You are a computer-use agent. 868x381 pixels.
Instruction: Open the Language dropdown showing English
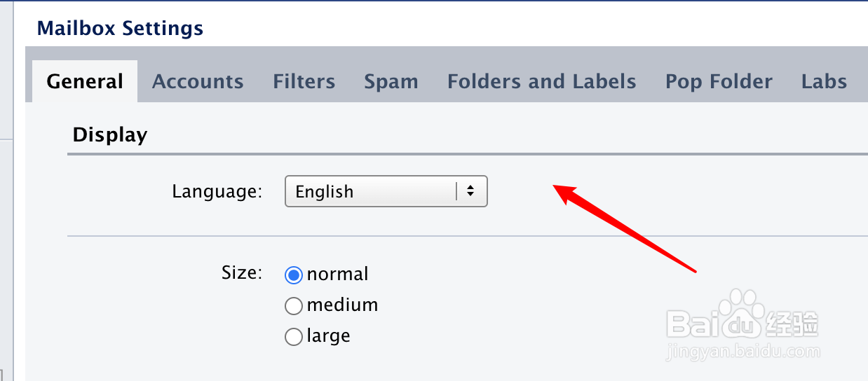pyautogui.click(x=372, y=191)
